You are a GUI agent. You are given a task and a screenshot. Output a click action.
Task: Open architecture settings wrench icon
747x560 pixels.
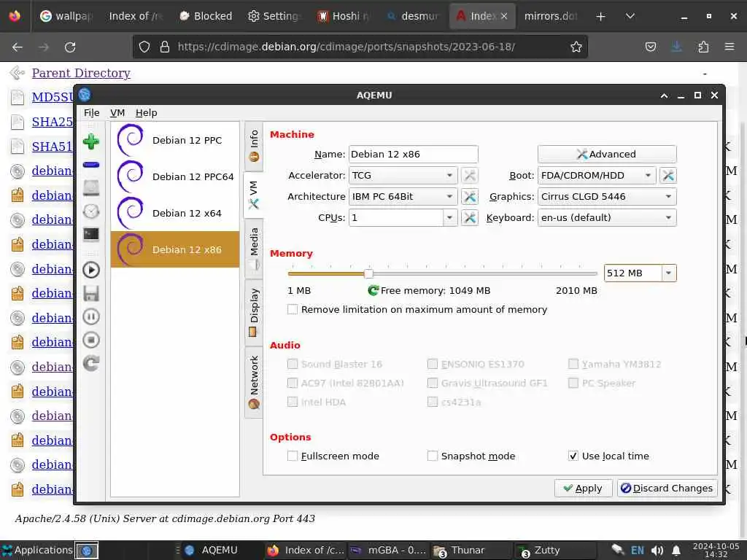tap(470, 196)
